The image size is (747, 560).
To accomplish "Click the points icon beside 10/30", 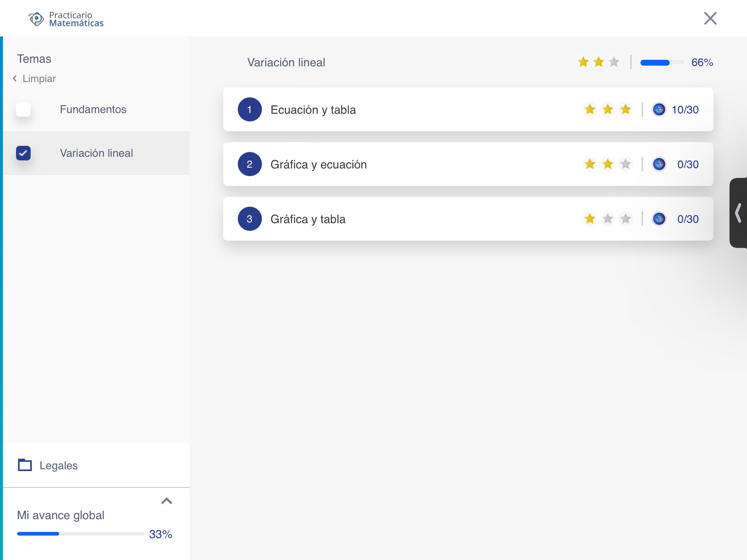I will tap(659, 109).
